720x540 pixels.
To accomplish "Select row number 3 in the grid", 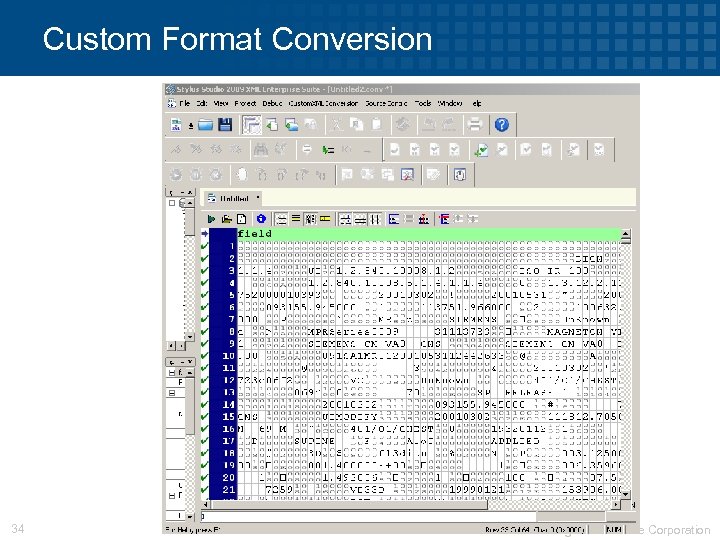I will click(x=223, y=271).
